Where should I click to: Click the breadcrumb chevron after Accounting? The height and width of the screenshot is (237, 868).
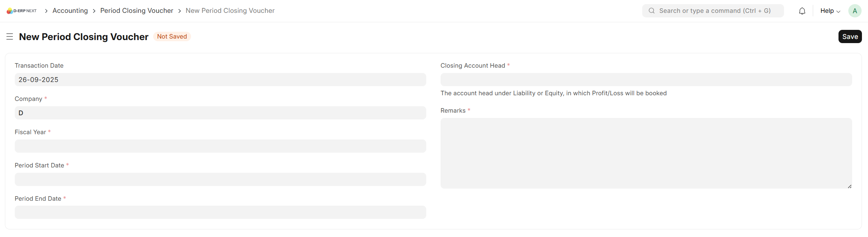point(93,11)
